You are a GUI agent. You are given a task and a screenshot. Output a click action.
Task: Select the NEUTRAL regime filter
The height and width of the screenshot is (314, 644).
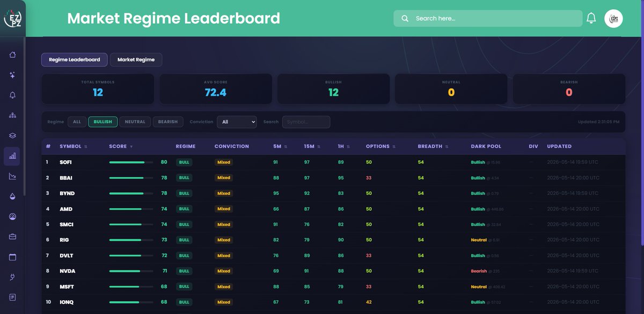click(x=135, y=122)
